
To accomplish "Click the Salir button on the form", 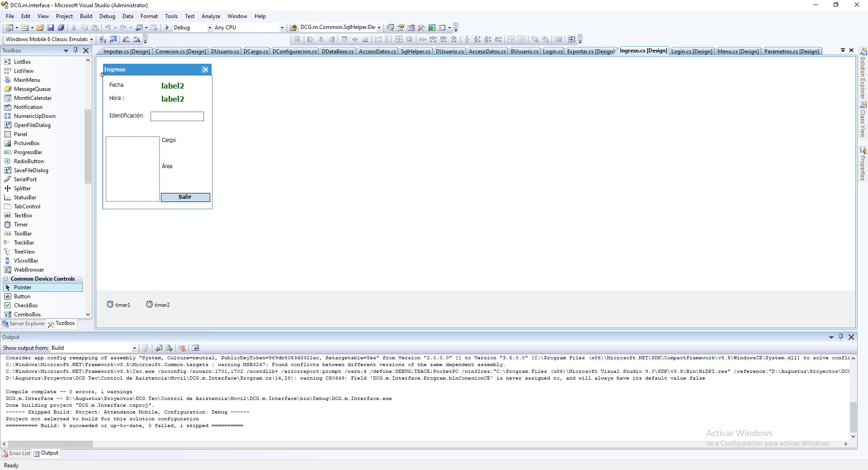I will click(x=185, y=197).
